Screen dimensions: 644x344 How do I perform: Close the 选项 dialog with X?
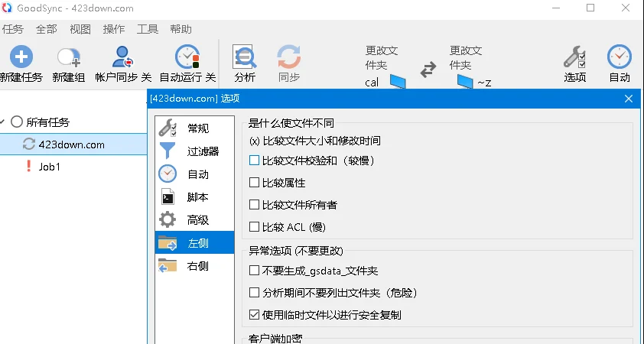(x=629, y=99)
